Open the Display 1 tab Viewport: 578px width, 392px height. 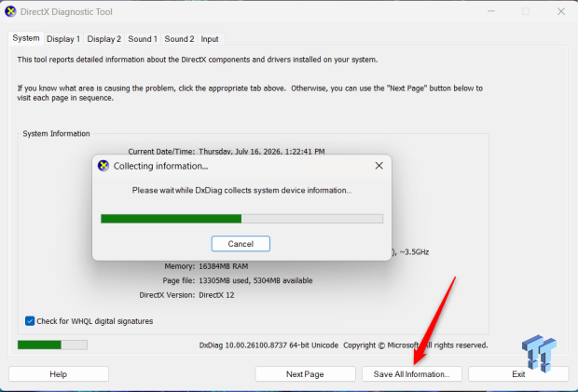(63, 39)
